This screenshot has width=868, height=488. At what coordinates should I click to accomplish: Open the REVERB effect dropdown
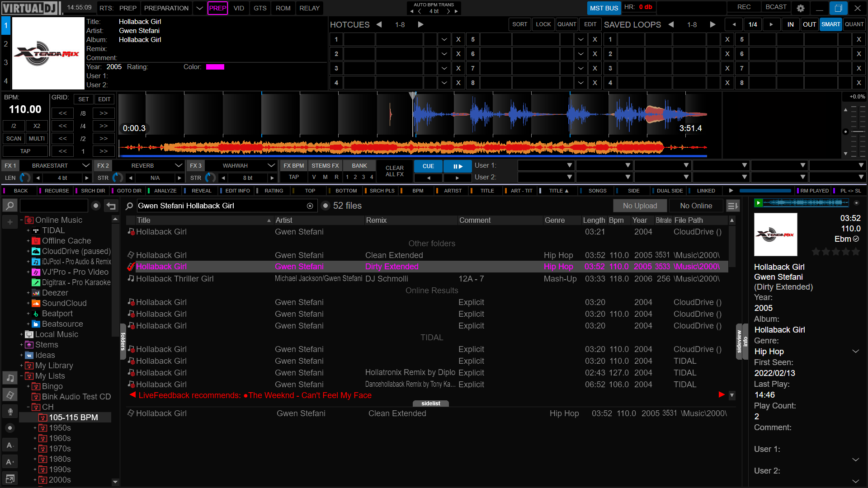click(179, 166)
